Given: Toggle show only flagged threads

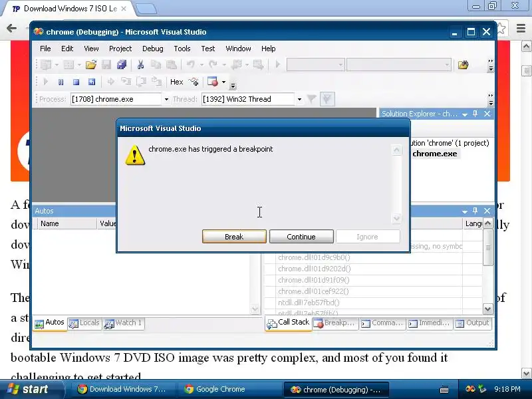Looking at the screenshot, I should point(327,99).
